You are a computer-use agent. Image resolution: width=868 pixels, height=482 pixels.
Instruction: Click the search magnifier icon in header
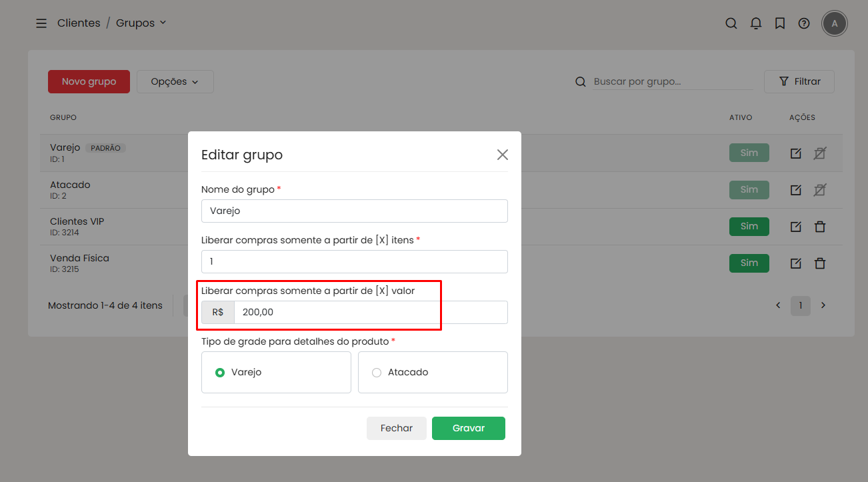[731, 23]
